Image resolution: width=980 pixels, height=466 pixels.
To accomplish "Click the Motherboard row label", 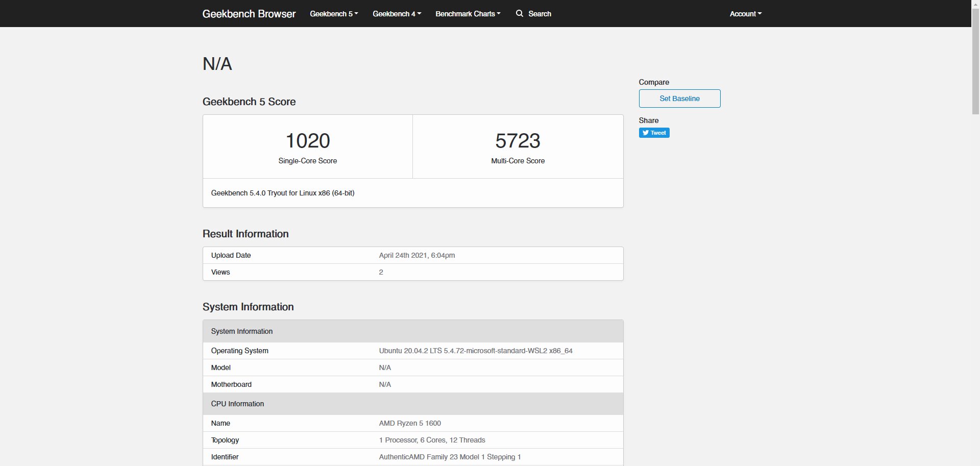I will [231, 384].
